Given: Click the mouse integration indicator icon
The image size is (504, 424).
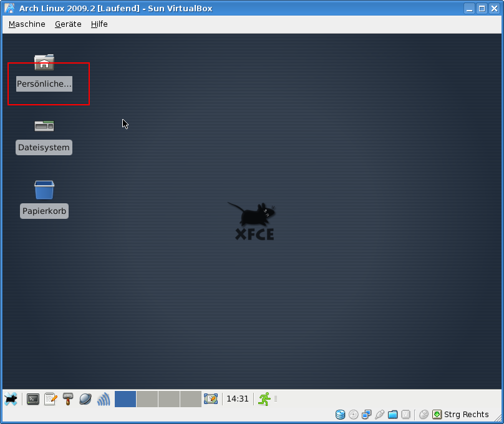Looking at the screenshot, I should [x=424, y=415].
